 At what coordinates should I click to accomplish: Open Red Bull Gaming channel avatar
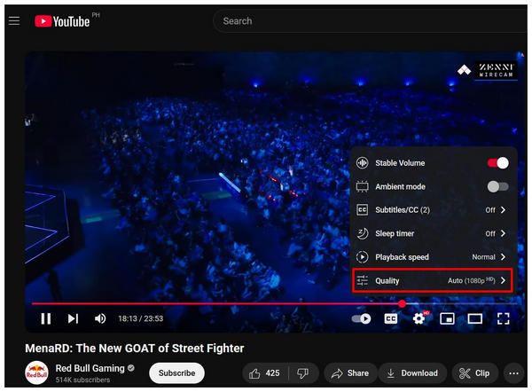(36, 373)
